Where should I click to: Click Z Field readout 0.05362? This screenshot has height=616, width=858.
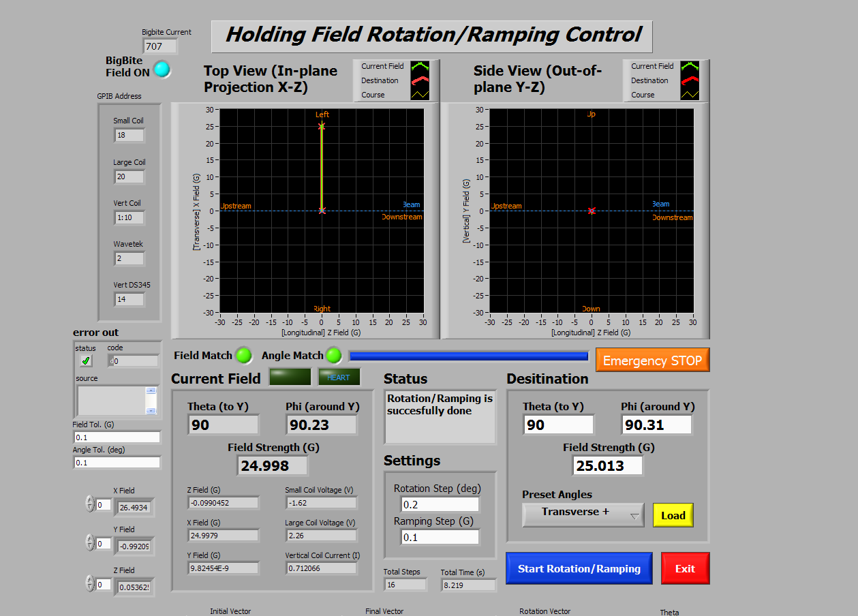134,587
